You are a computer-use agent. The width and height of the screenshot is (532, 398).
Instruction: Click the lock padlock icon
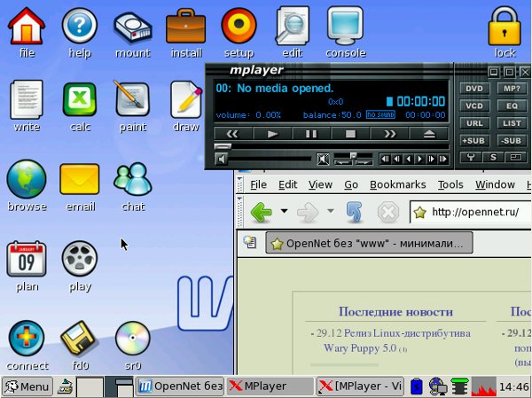(505, 27)
